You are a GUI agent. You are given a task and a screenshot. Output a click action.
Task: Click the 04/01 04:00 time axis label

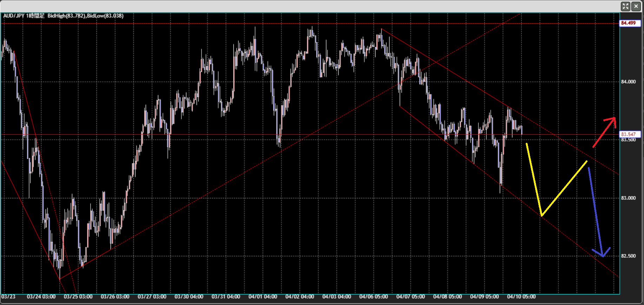pos(263,297)
